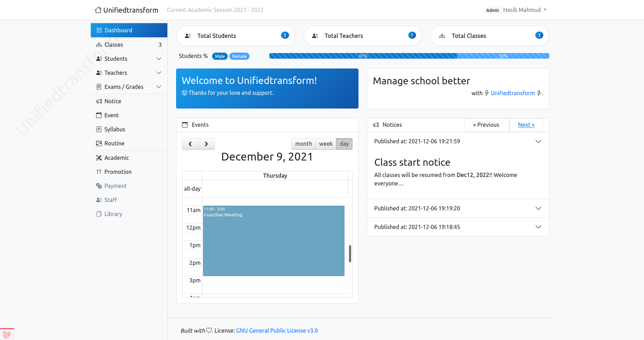Click the smiley icon in welcome banner
Viewport: 644px width, 340px height.
(x=185, y=93)
